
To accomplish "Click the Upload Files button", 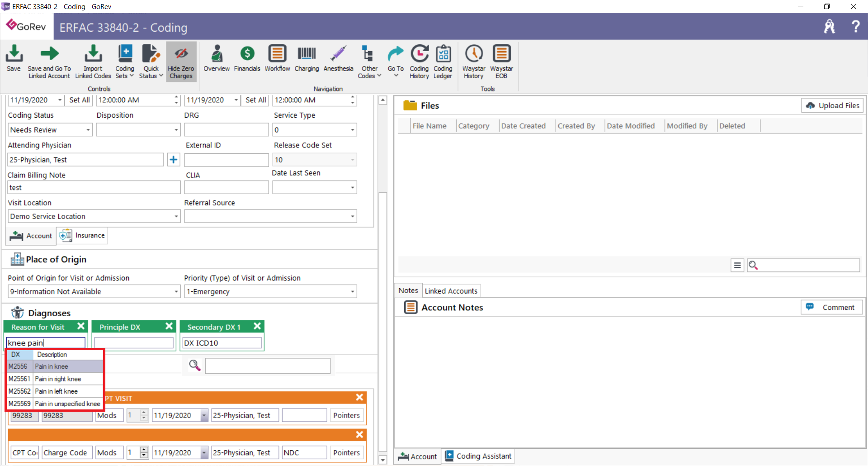I will (x=832, y=105).
